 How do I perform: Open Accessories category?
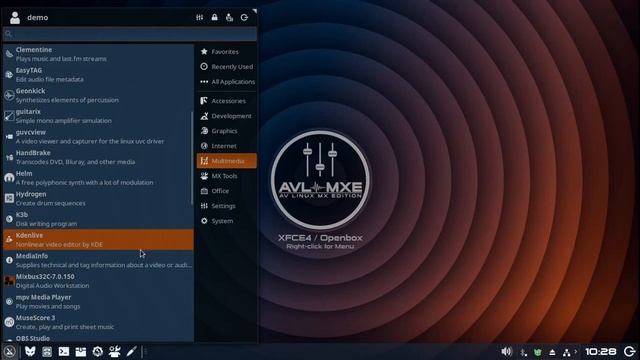(227, 101)
